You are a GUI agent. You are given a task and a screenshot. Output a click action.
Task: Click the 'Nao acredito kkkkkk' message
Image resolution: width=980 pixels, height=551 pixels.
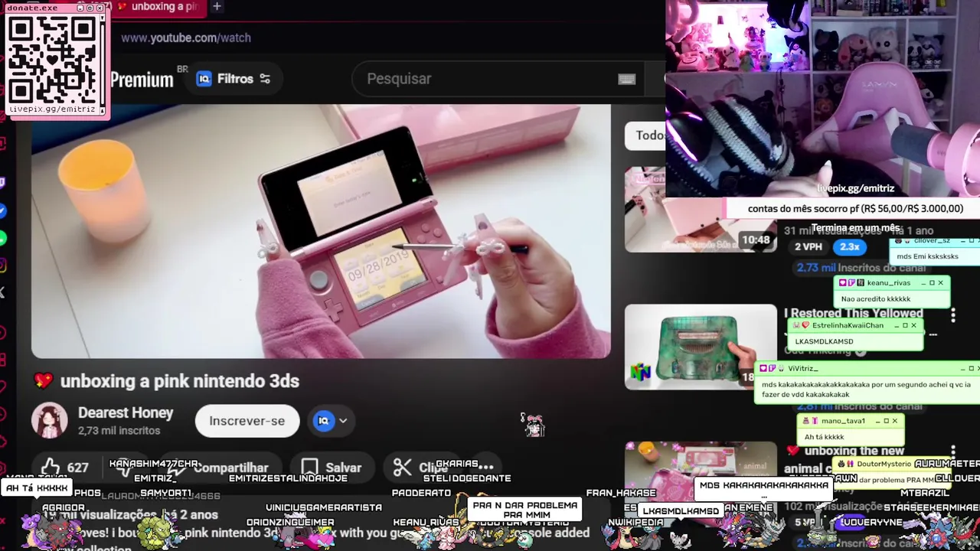(876, 299)
